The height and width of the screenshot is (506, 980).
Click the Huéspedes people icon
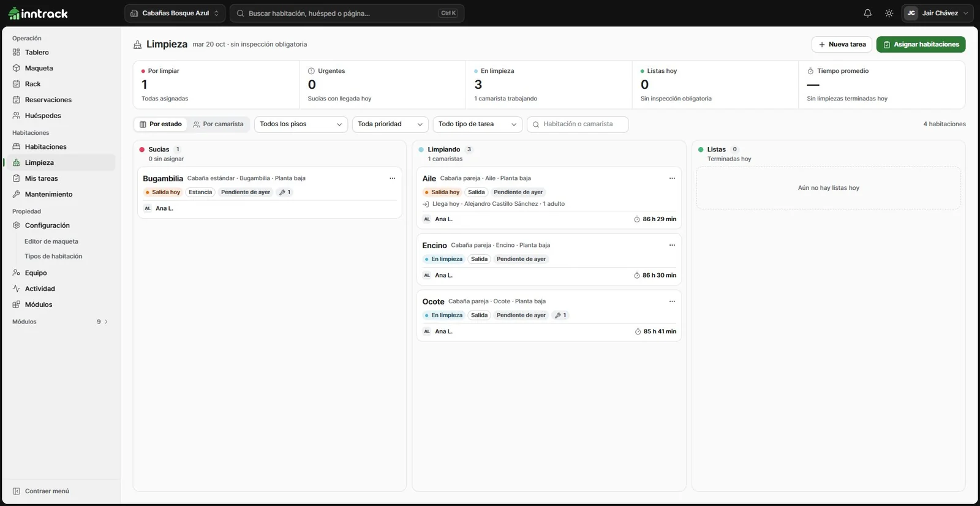coord(17,116)
